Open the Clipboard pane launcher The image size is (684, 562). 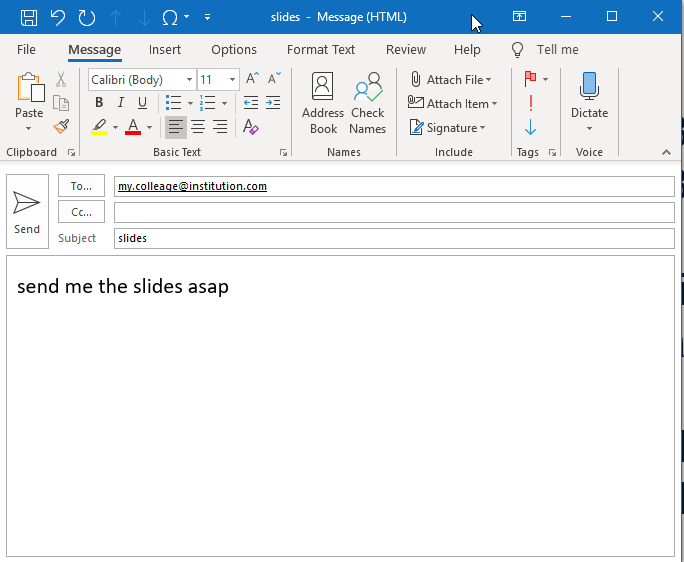coord(71,152)
